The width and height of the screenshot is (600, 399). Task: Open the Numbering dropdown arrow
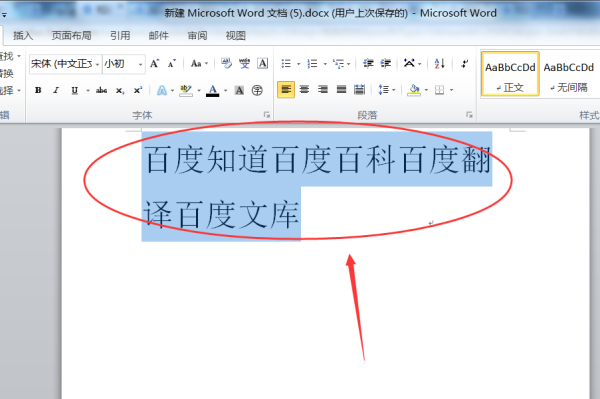click(x=325, y=64)
